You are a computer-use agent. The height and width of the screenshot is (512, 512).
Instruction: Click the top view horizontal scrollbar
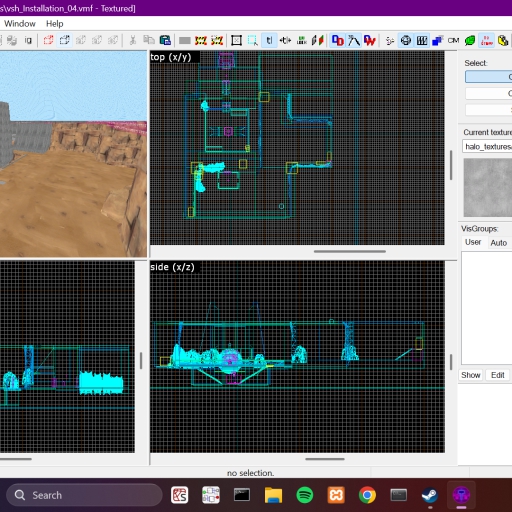click(350, 251)
